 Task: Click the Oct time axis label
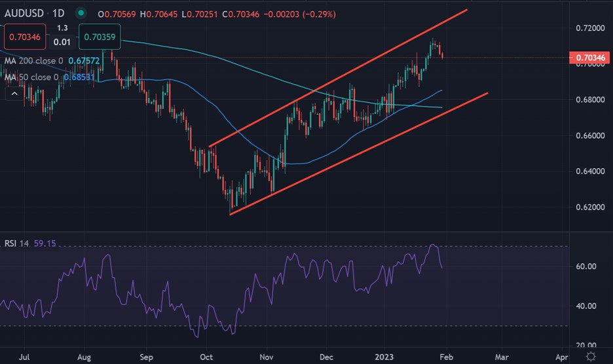(x=206, y=357)
